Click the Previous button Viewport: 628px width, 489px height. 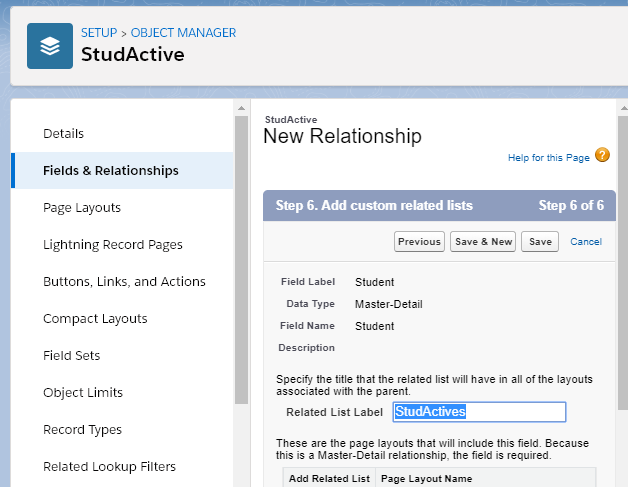click(x=419, y=241)
